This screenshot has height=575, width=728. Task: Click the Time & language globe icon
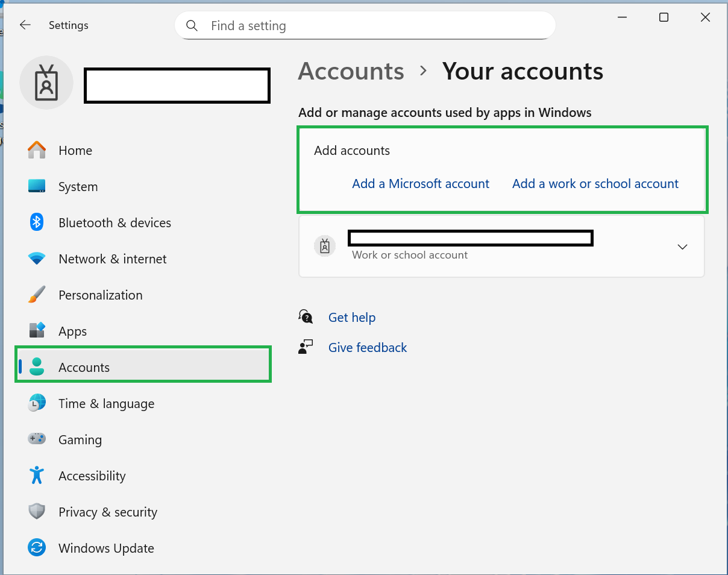[37, 403]
